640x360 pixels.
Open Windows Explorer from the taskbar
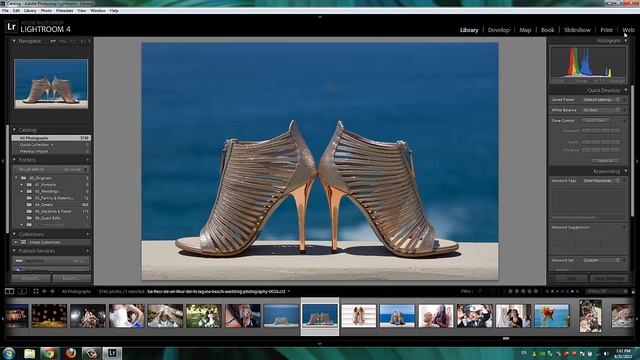pyautogui.click(x=29, y=353)
